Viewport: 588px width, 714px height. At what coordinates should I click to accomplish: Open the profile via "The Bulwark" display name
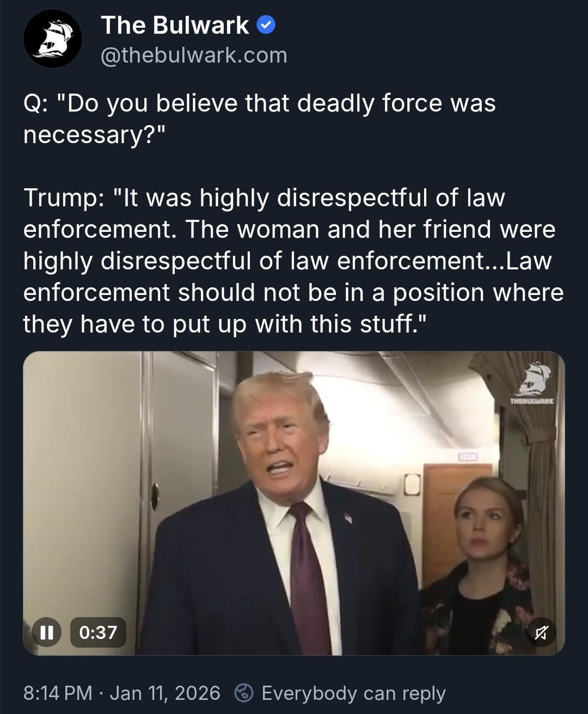[175, 25]
